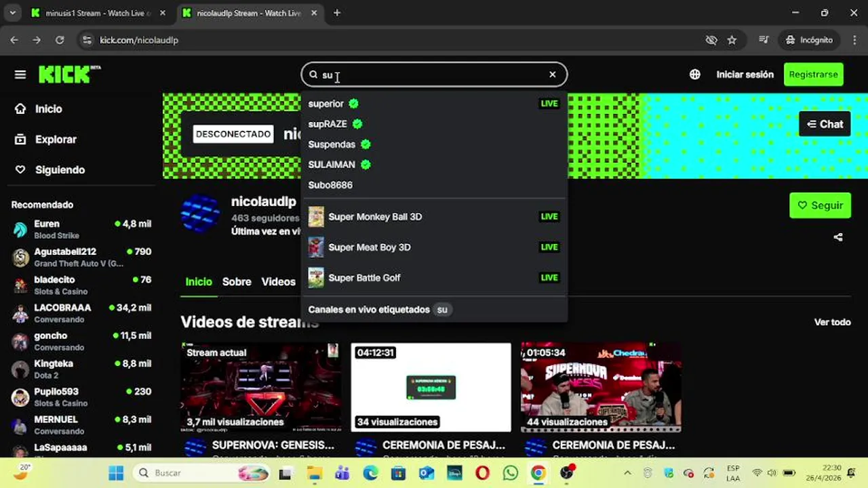The image size is (868, 488).
Task: Open Windows Start menu
Action: [116, 473]
